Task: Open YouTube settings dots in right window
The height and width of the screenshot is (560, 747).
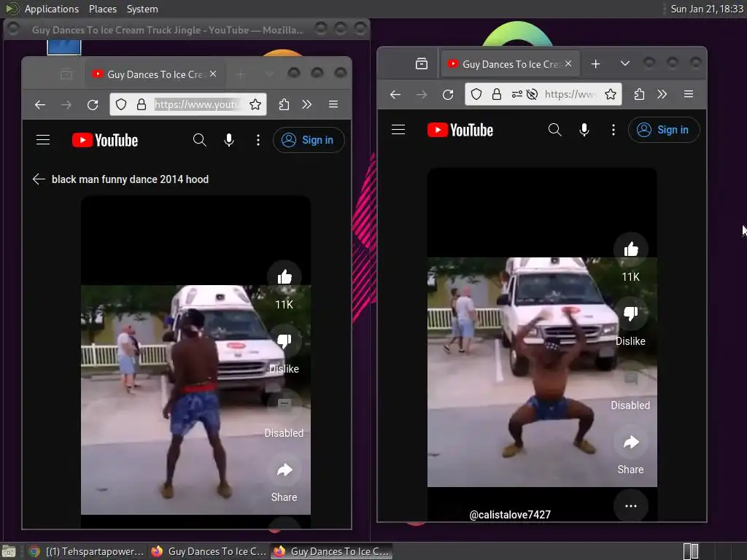Action: click(613, 130)
